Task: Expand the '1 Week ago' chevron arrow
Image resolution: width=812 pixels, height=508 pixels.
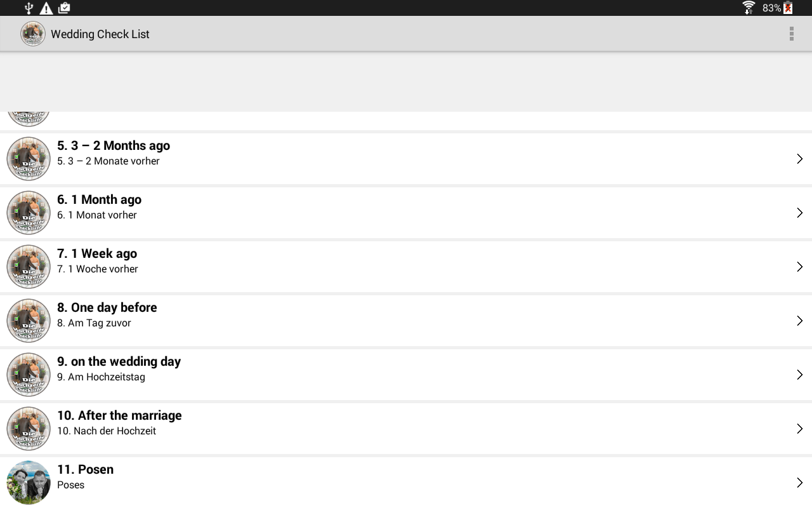Action: (799, 267)
